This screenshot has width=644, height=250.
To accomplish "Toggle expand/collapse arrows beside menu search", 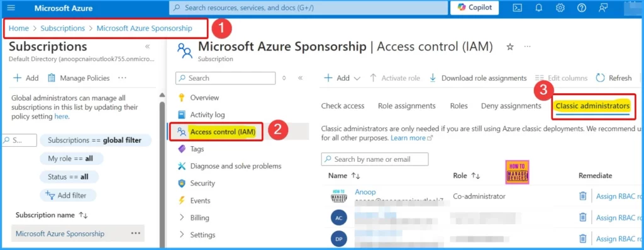I will tap(284, 78).
